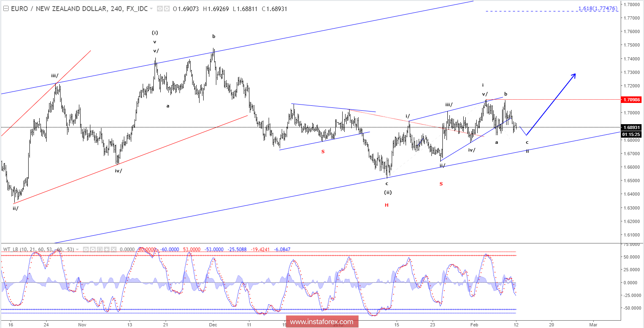Click the -25.0000 oscillator axis label
The height and width of the screenshot is (328, 644).
pos(632,295)
